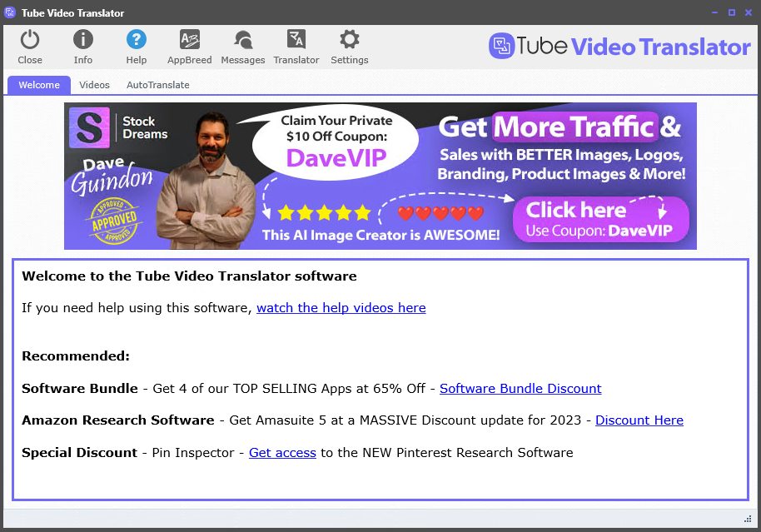Click the yellow APPROVED stamp in banner
This screenshot has width=761, height=532.
point(115,221)
